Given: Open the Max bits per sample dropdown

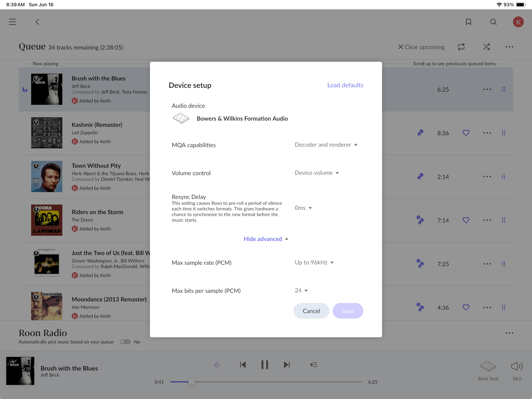Looking at the screenshot, I should 301,290.
